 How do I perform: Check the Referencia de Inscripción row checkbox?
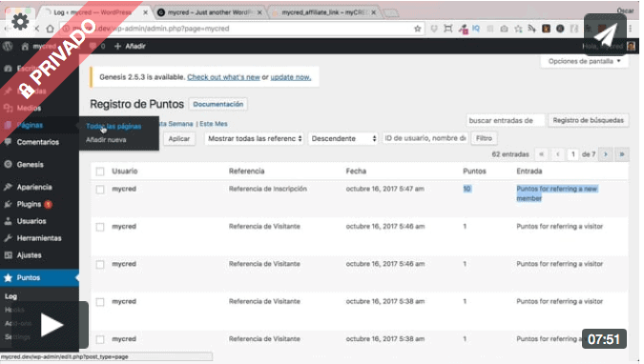point(100,190)
